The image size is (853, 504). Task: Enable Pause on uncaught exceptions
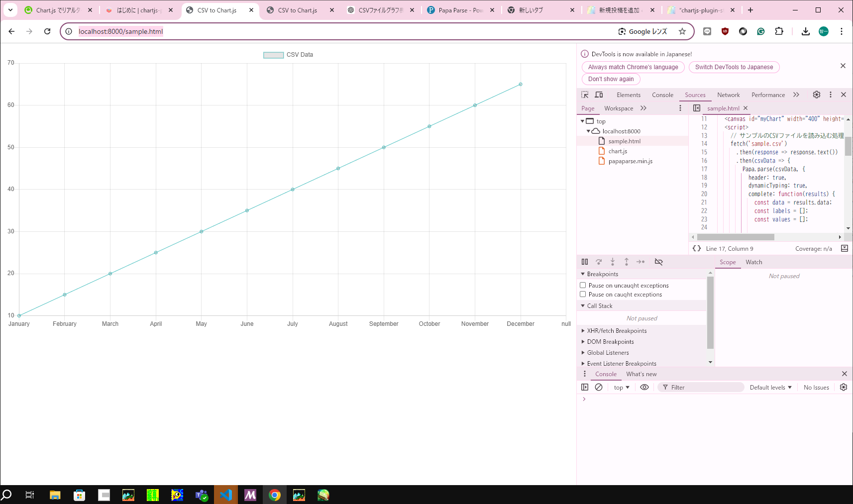click(583, 285)
